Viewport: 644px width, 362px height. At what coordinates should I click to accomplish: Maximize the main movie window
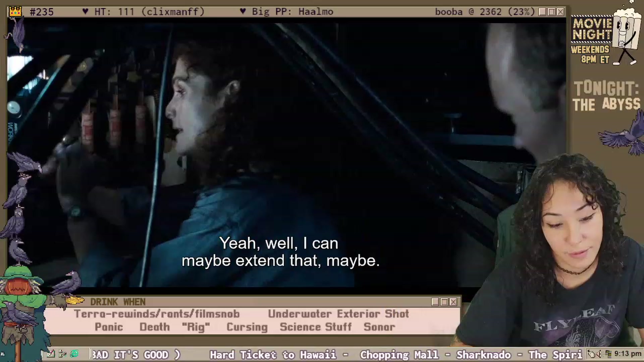(551, 12)
